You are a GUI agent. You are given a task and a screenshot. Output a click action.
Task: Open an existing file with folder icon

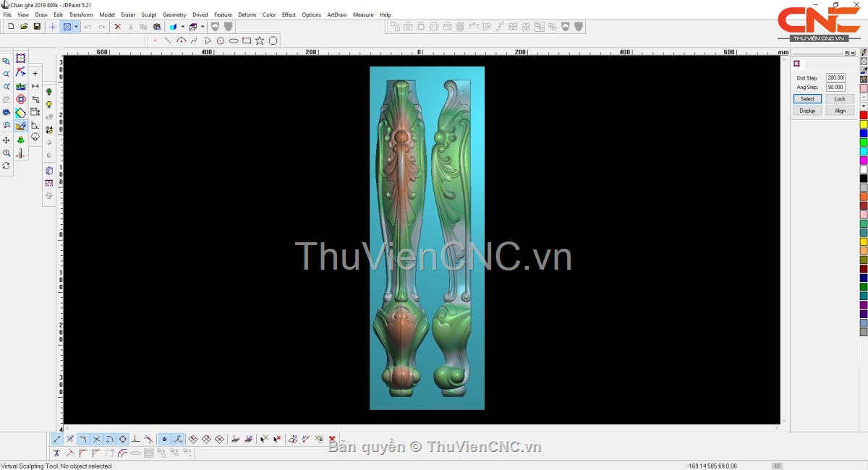point(24,27)
